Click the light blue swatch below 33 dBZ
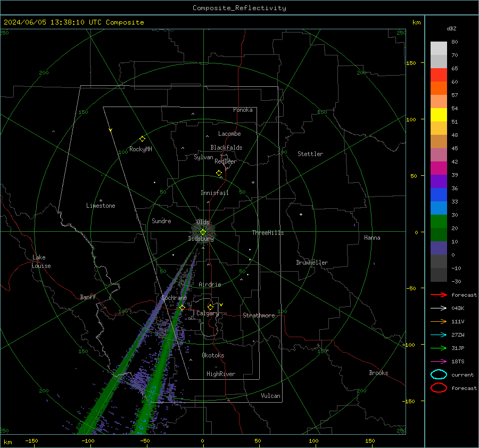The height and width of the screenshot is (448, 479). 439,208
